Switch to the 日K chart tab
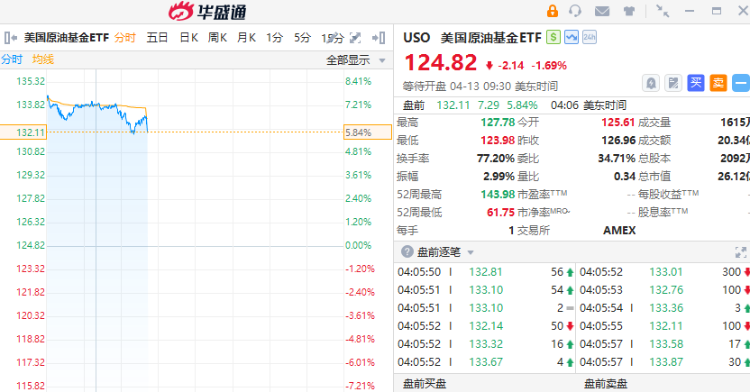Viewport: 750px width, 392px height. click(189, 37)
